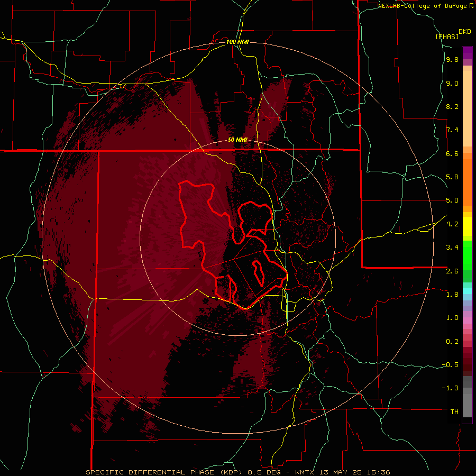The height and width of the screenshot is (476, 476).
Task: Click the 3.4 value on the color scale
Action: 452,248
